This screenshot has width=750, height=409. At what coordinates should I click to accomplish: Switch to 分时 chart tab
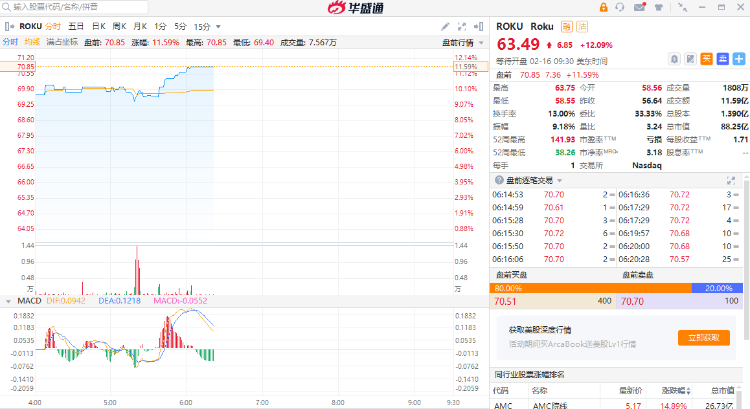tap(53, 26)
